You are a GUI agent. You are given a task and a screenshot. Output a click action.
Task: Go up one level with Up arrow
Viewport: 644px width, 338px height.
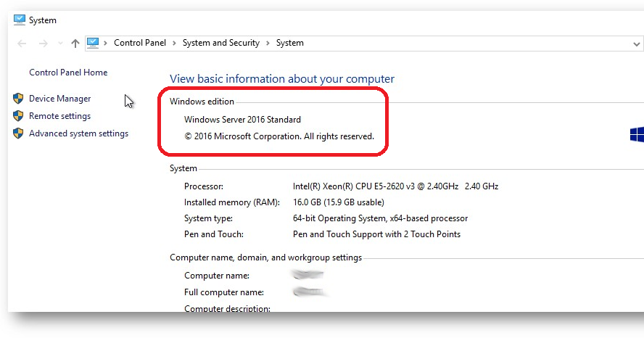click(75, 44)
